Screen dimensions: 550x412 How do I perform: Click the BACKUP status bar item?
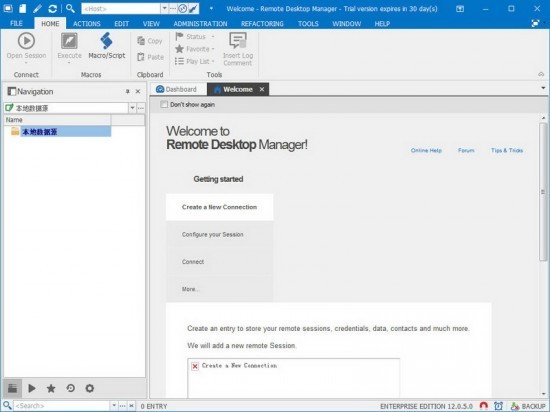[528, 406]
